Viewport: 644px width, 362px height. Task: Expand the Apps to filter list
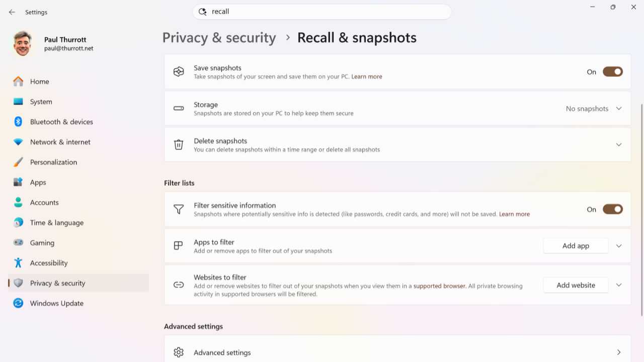pyautogui.click(x=619, y=246)
